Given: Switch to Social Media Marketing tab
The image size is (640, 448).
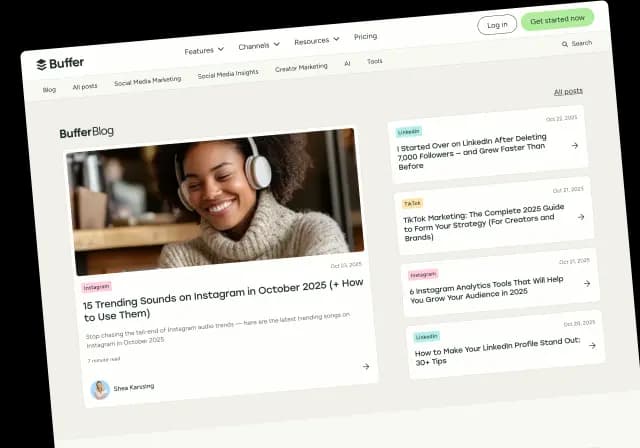Looking at the screenshot, I should [147, 81].
